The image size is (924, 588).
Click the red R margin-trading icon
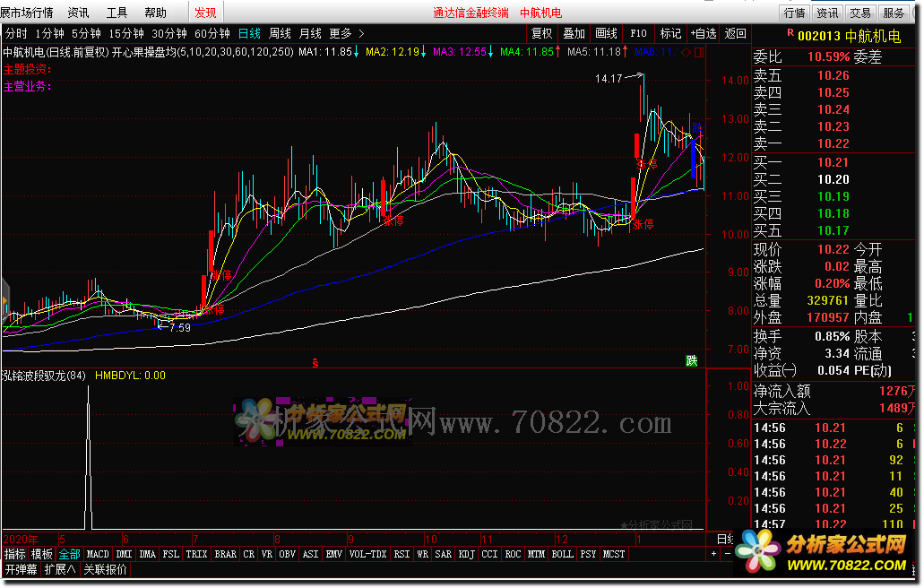(790, 33)
